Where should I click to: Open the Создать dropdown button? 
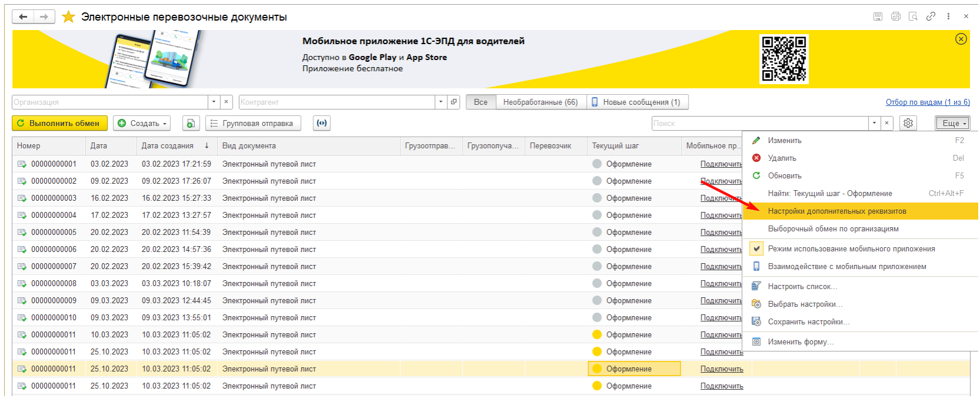pyautogui.click(x=142, y=123)
